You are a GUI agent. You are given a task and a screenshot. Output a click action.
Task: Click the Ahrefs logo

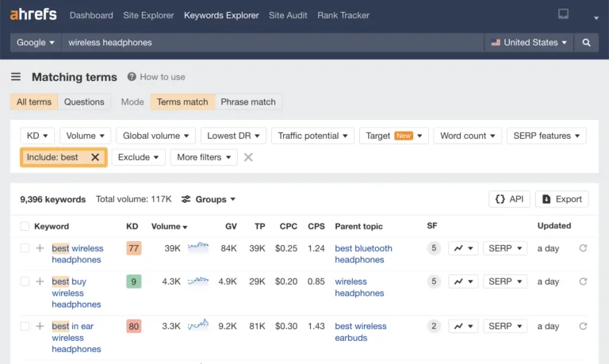click(33, 14)
